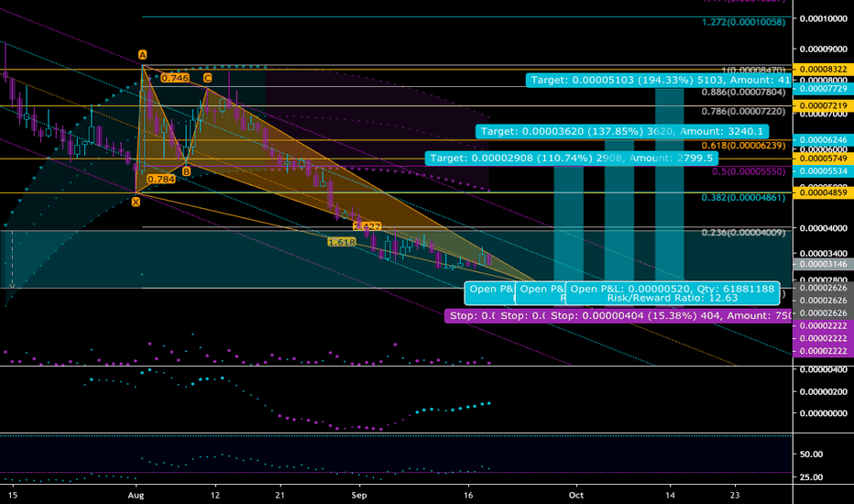Screen dimensions: 854x504
Task: Click the yellow 0.00008322 price tag
Action: pyautogui.click(x=824, y=70)
